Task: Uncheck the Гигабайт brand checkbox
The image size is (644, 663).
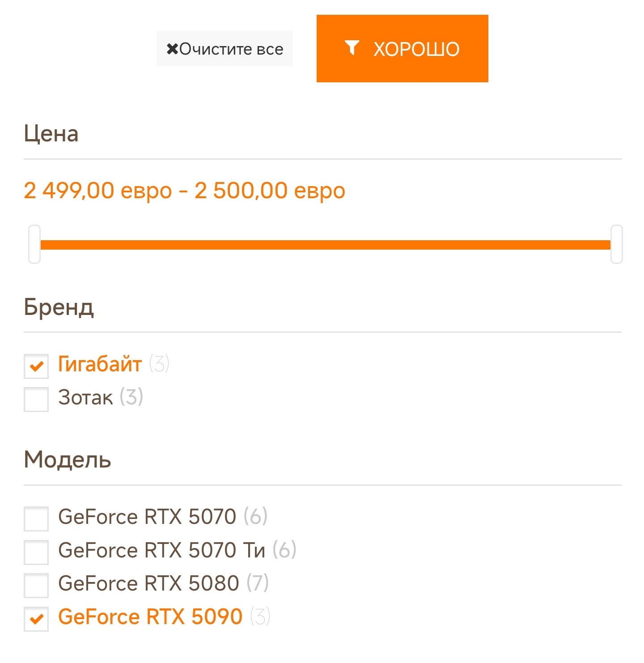Action: pos(36,366)
